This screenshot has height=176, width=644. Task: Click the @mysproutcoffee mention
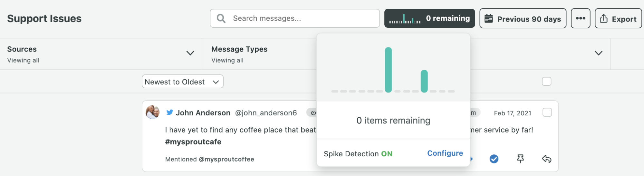click(226, 159)
